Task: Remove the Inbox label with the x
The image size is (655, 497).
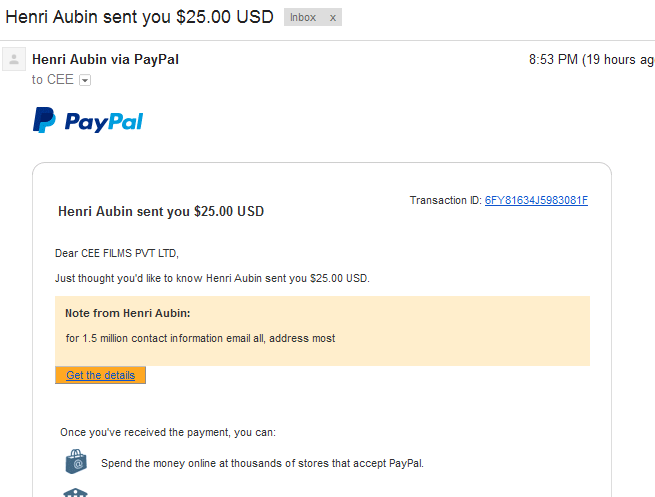Action: [333, 18]
